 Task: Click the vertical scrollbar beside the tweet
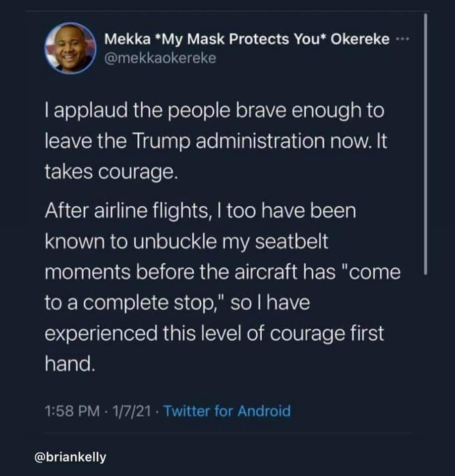[x=426, y=144]
